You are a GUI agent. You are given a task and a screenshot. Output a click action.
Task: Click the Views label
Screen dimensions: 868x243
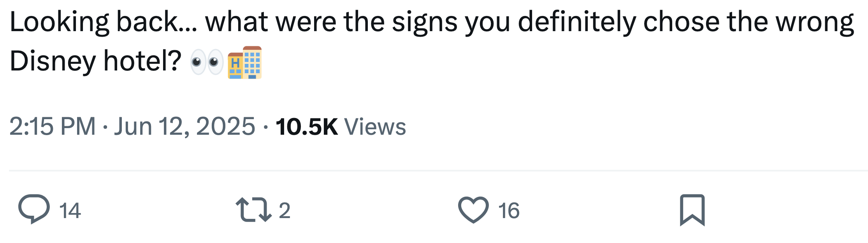pyautogui.click(x=375, y=127)
